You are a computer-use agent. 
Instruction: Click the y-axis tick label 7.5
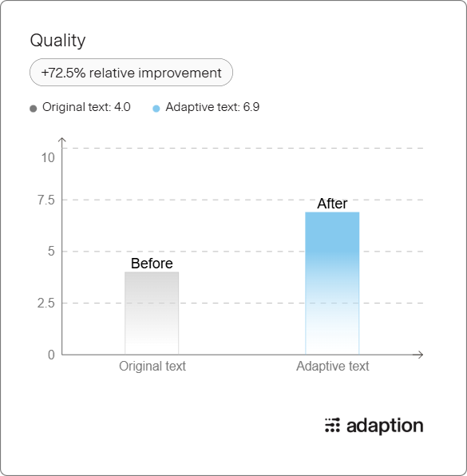pos(46,200)
